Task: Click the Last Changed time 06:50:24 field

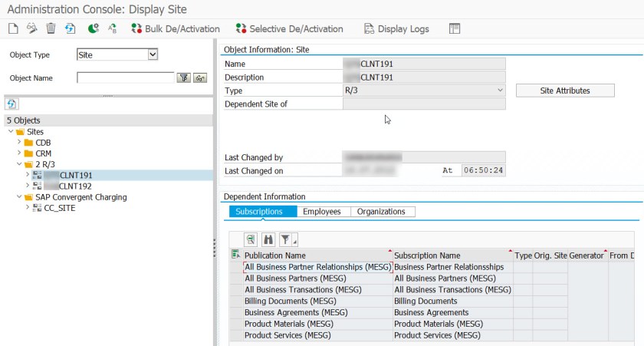Action: [484, 170]
